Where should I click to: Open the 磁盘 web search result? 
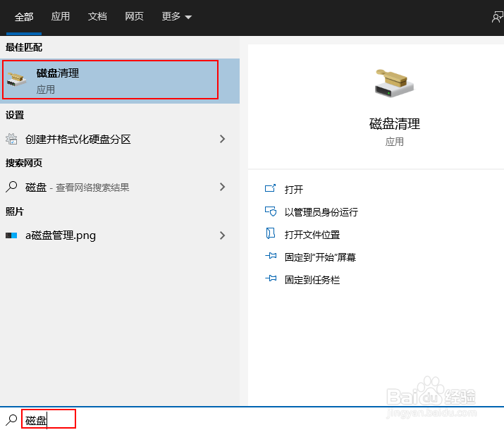coord(120,187)
